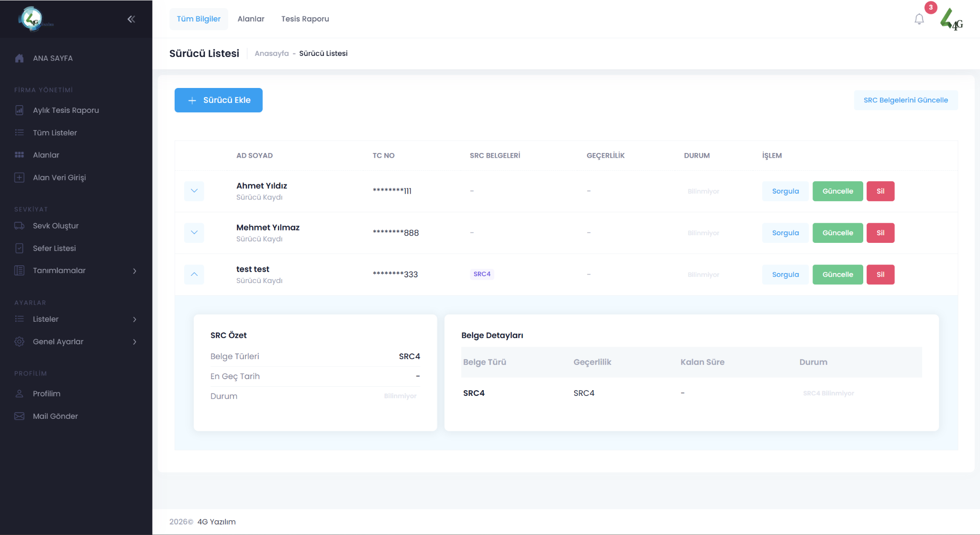Click Sorgula for Mehmet Yılmaz

(x=785, y=233)
